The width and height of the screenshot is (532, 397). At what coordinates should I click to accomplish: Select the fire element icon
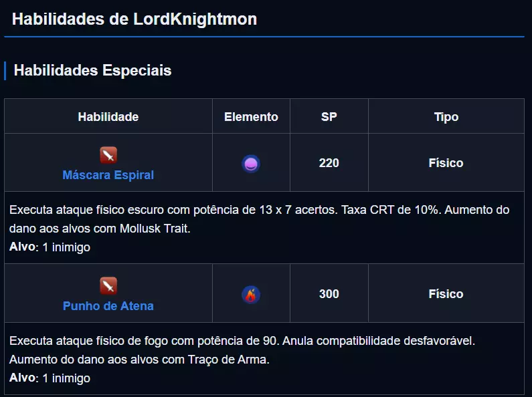[251, 295]
